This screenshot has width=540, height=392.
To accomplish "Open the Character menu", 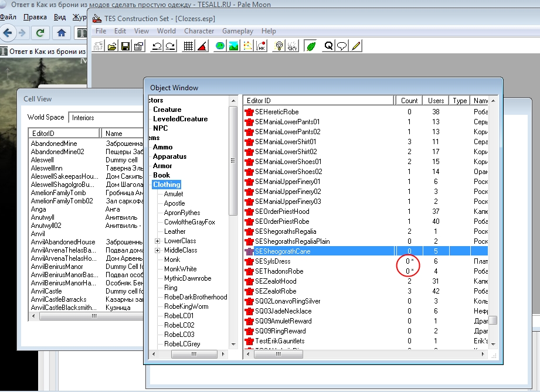I will pyautogui.click(x=199, y=31).
